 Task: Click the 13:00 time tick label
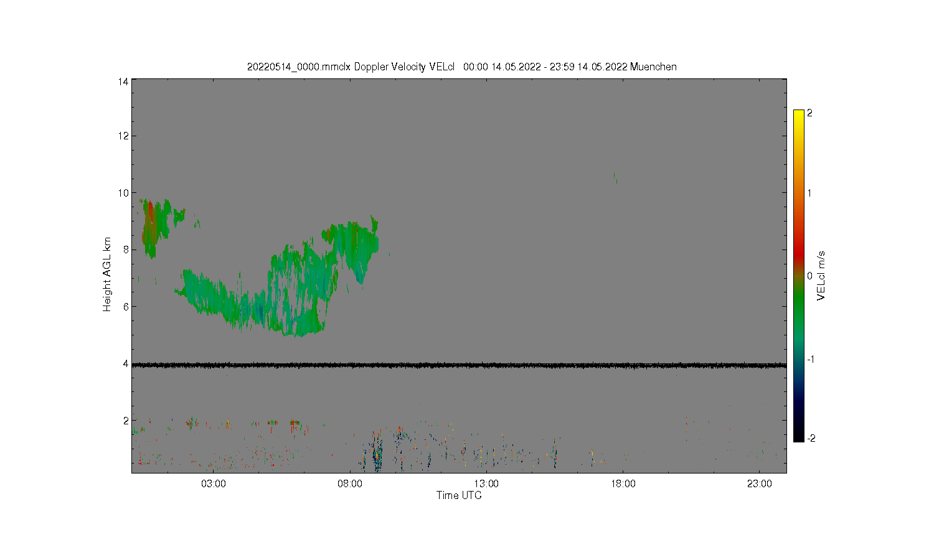(486, 483)
